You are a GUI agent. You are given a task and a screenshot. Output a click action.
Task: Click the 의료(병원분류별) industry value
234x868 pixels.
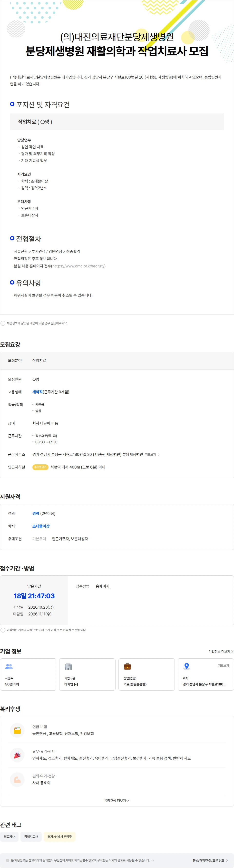click(x=135, y=684)
